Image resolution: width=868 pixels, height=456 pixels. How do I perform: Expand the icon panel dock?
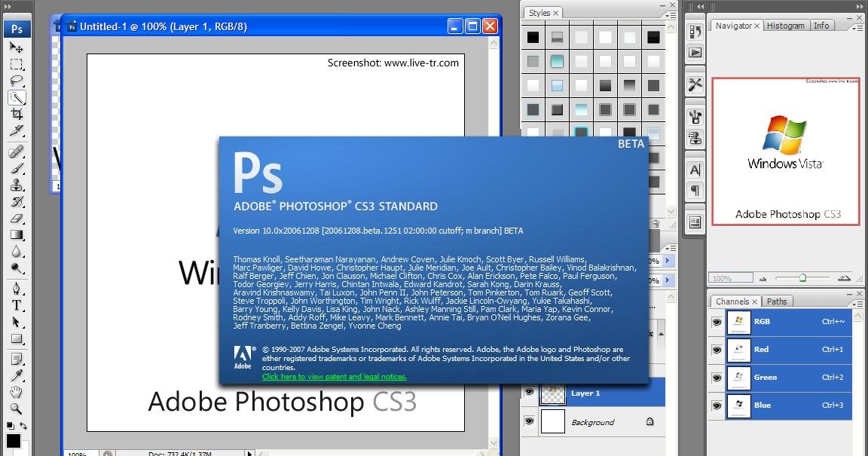700,6
